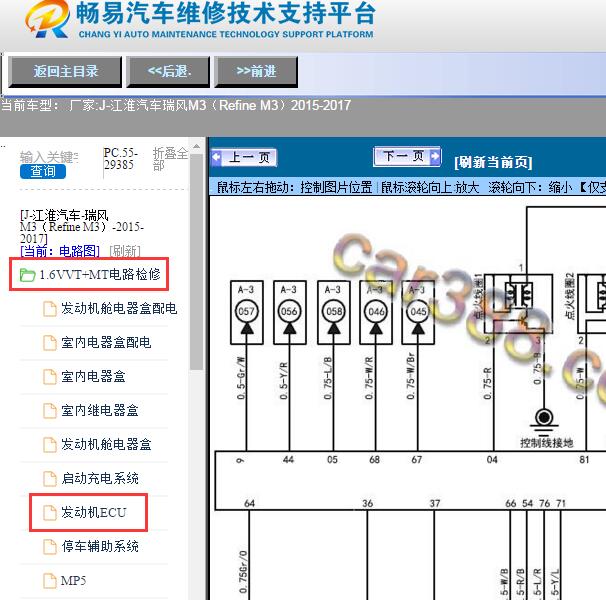Open 室内电器盒配电 page
The image size is (606, 600).
[106, 343]
